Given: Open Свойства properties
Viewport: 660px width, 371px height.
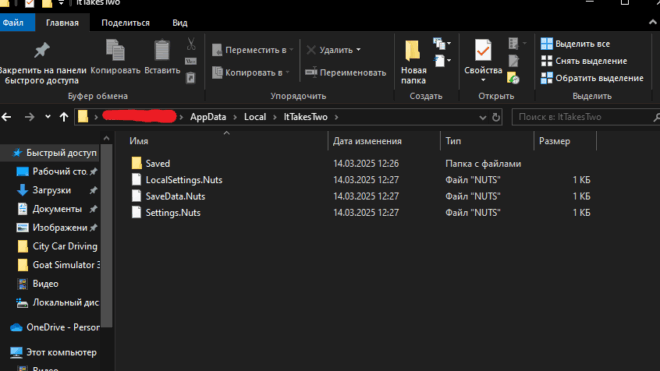Looking at the screenshot, I should pyautogui.click(x=483, y=57).
